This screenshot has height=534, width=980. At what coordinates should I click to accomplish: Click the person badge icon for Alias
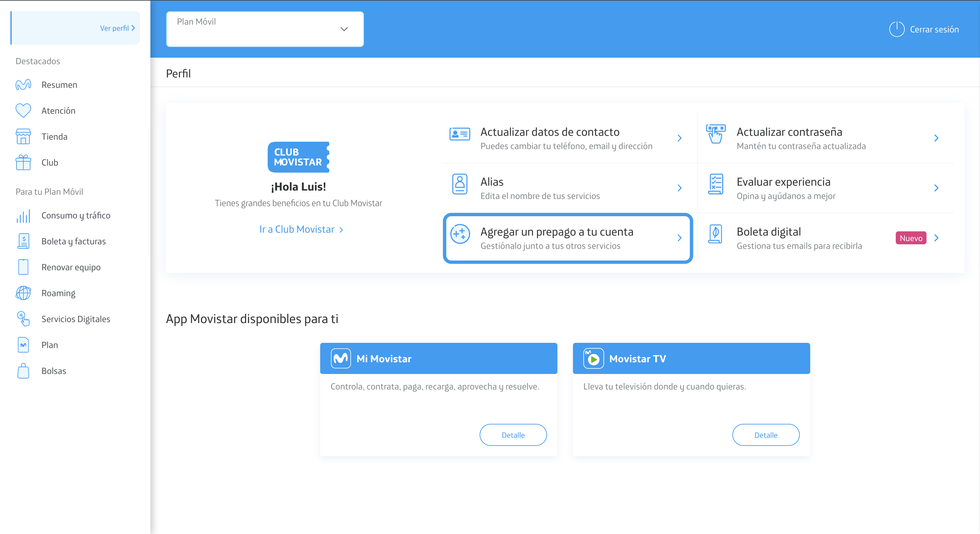(460, 184)
